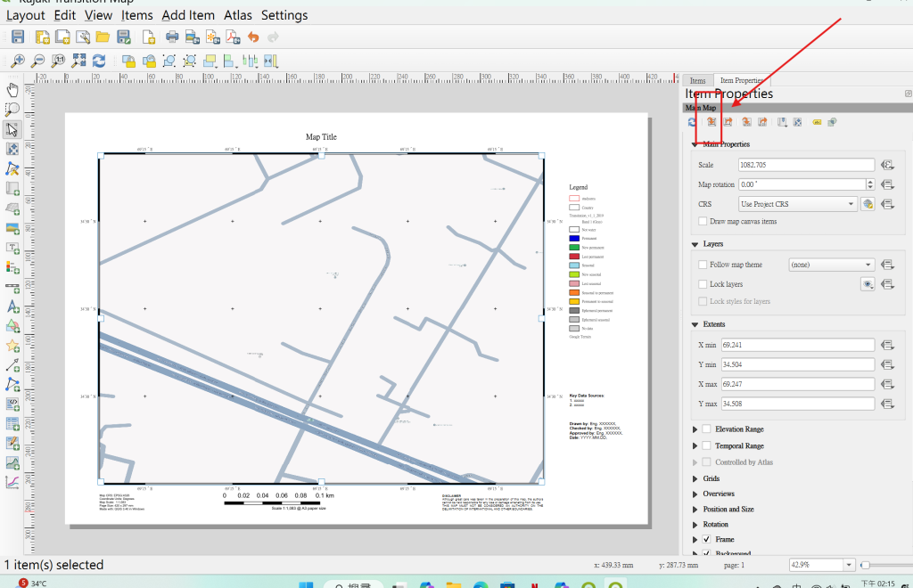Enable the Temporal Range checkbox

[706, 446]
